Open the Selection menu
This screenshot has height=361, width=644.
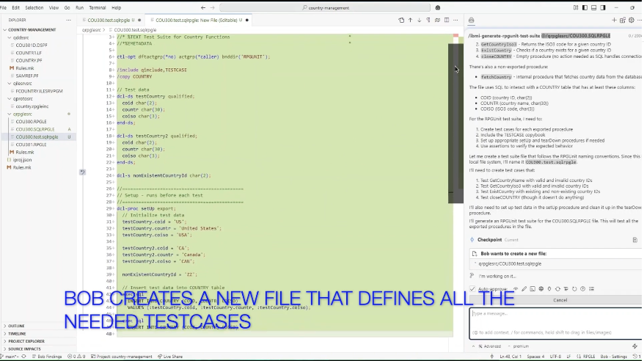34,8
